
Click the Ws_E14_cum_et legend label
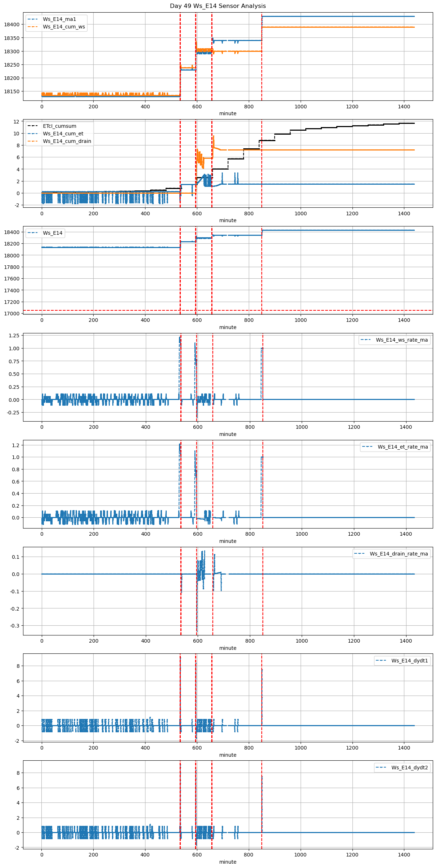tap(63, 134)
